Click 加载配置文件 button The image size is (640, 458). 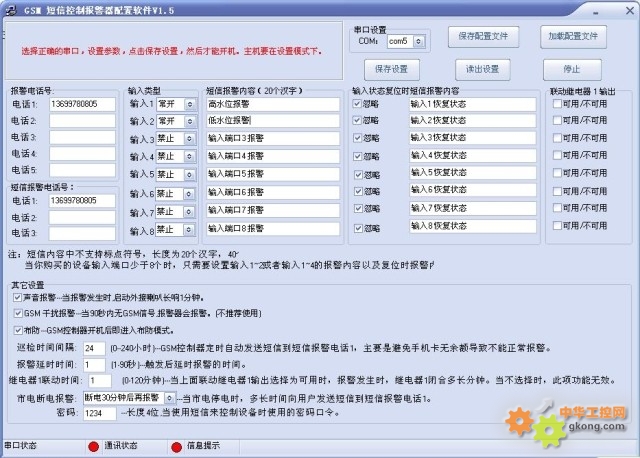tap(574, 36)
